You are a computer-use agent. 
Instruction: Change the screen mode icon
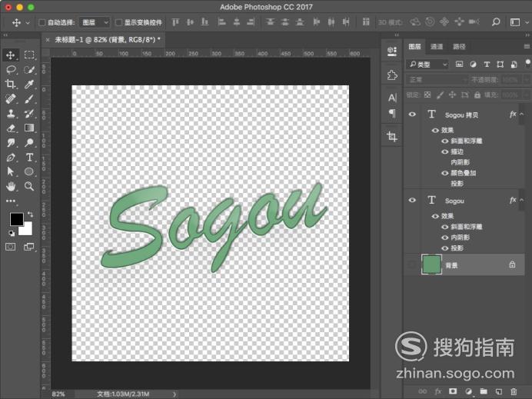(29, 247)
